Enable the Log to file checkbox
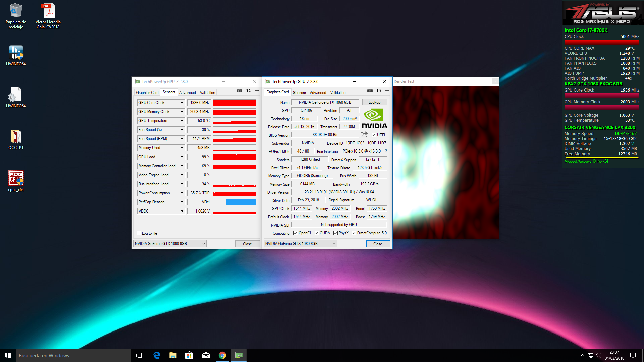Image resolution: width=644 pixels, height=362 pixels. tap(139, 233)
